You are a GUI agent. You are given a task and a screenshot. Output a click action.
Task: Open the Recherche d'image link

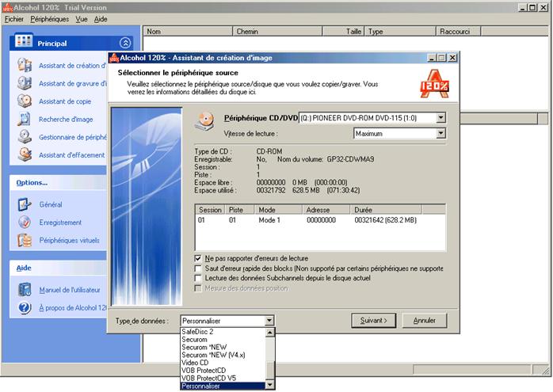coord(66,120)
